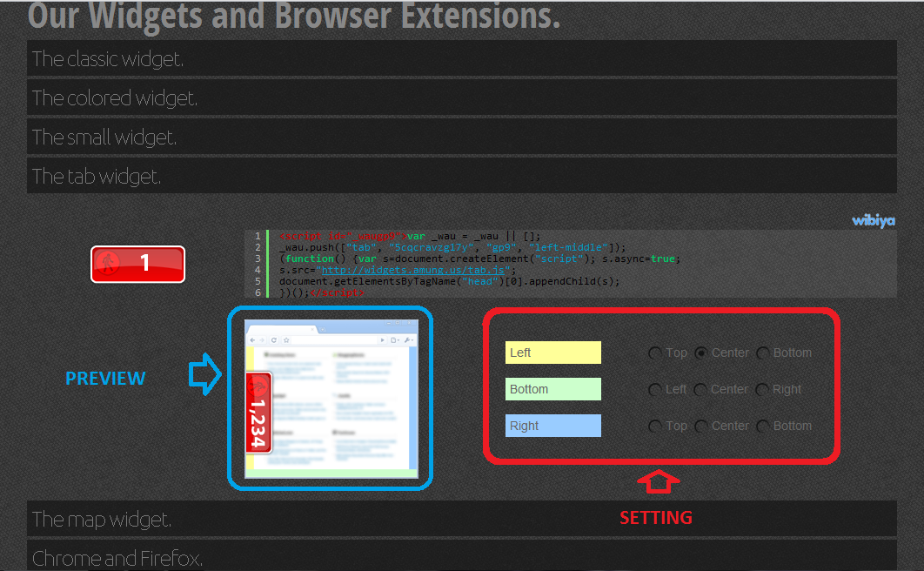Select the yellow Left position swatch
Screen dimensions: 924x571
pos(552,353)
